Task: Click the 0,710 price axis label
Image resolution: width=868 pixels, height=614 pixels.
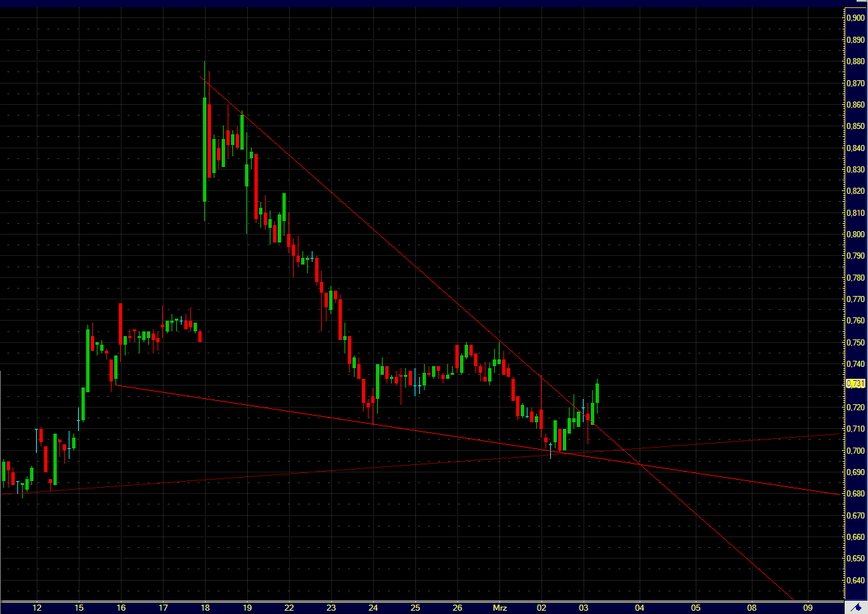Action: (x=855, y=429)
